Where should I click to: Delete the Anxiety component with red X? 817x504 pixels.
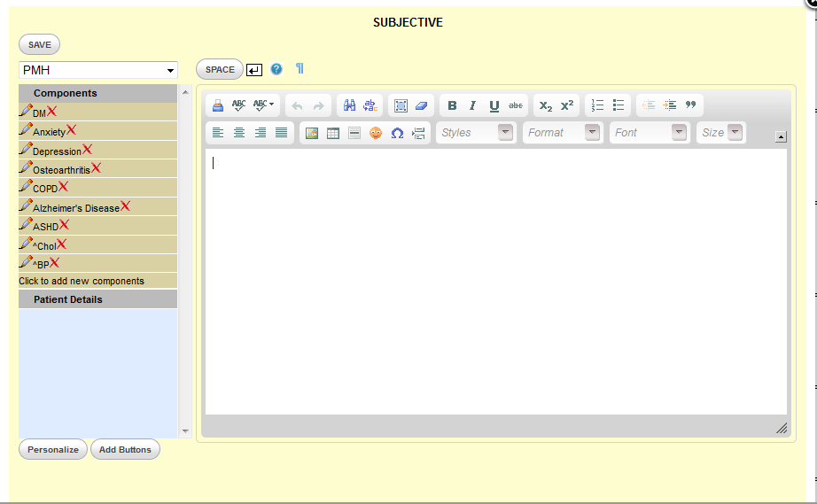coord(72,130)
